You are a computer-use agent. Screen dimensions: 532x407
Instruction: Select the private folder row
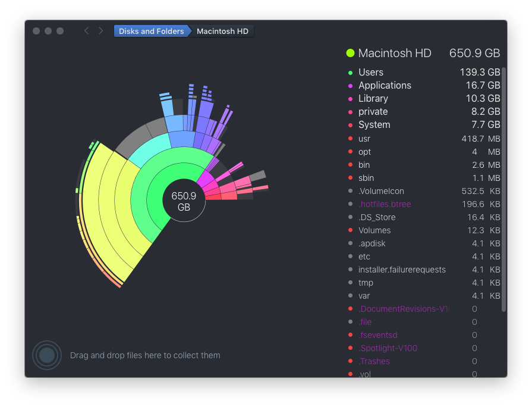[423, 111]
